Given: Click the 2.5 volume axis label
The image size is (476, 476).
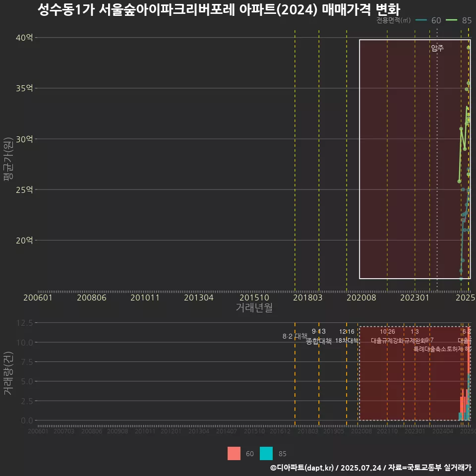Looking at the screenshot, I should pos(27,401).
